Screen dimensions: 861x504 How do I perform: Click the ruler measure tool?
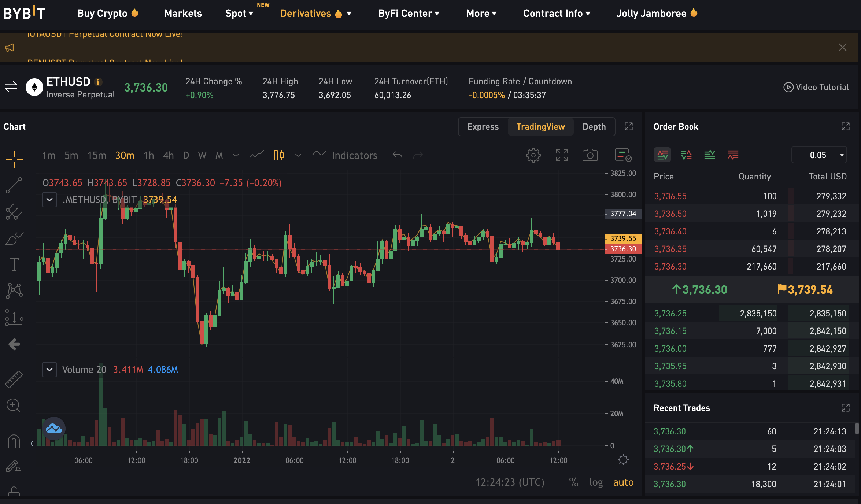tap(14, 379)
